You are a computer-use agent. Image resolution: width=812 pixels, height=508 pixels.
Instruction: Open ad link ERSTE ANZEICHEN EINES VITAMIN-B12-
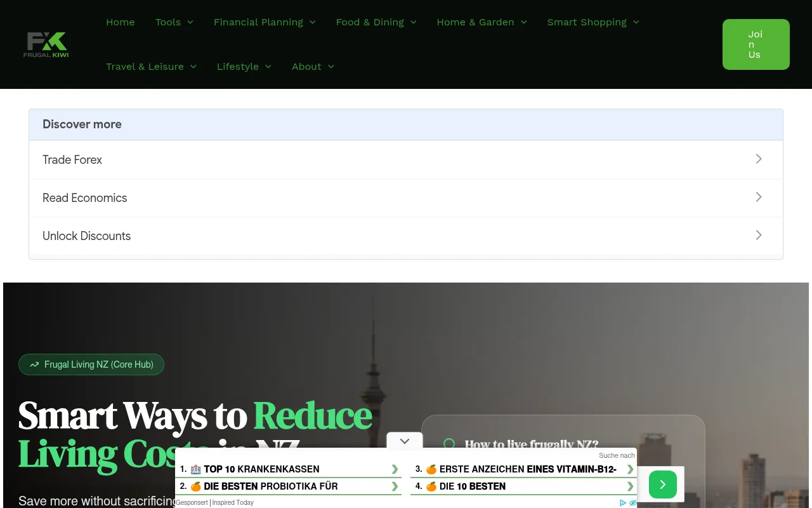coord(528,469)
